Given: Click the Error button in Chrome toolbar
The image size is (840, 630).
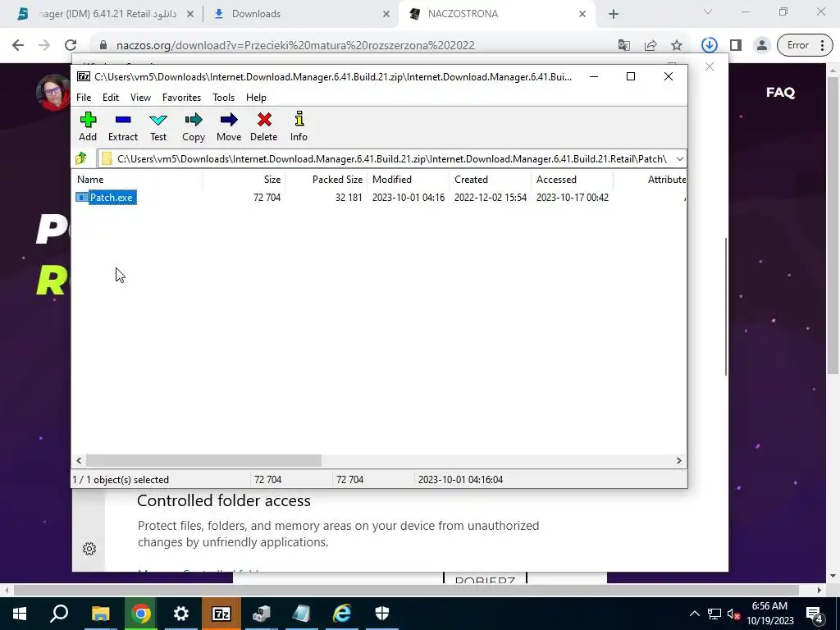Looking at the screenshot, I should [806, 45].
